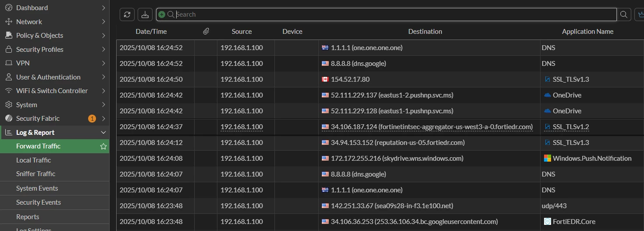This screenshot has height=231, width=644.
Task: Expand the VPN menu chevron
Action: pyautogui.click(x=103, y=63)
